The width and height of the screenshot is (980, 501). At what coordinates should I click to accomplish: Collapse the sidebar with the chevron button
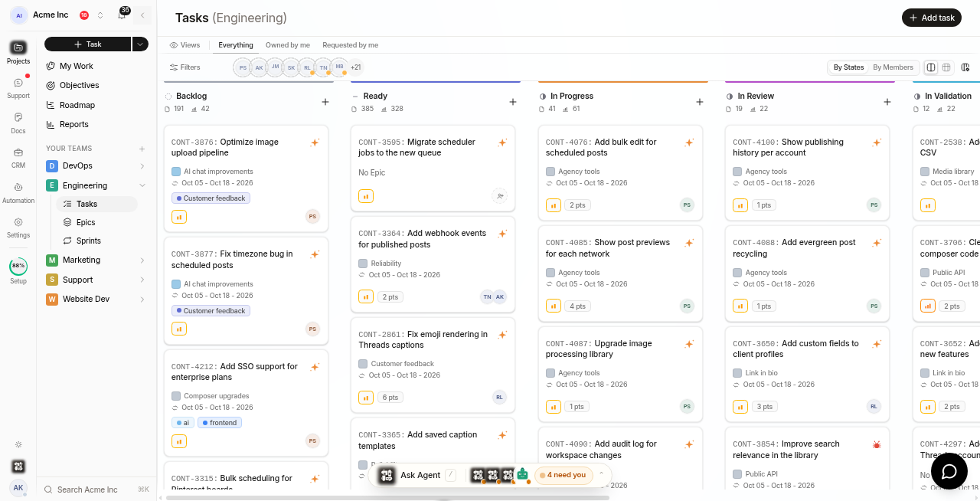pos(142,15)
